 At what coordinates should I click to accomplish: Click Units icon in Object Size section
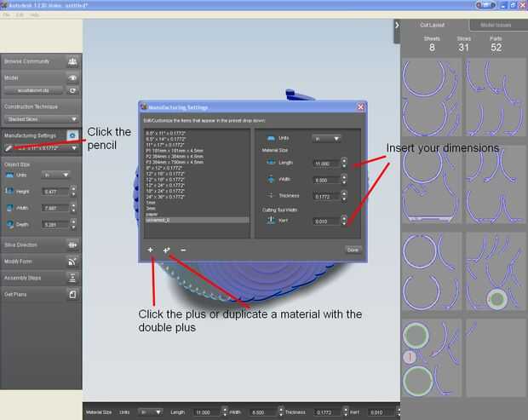9,175
